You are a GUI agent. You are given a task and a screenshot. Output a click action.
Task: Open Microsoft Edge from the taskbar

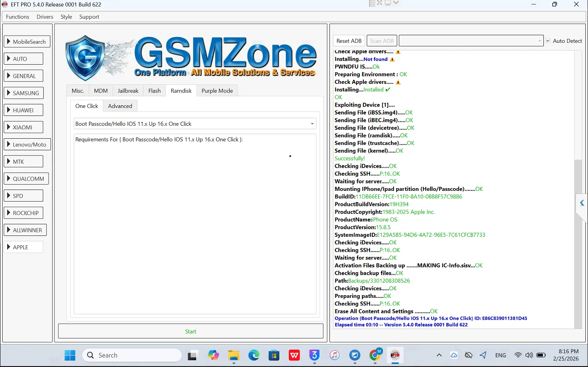[x=254, y=355]
